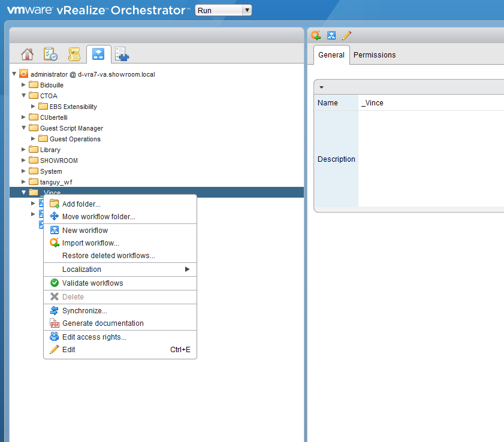The width and height of the screenshot is (504, 442).
Task: Open the Inventory puzzle icon tab
Action: [x=122, y=54]
